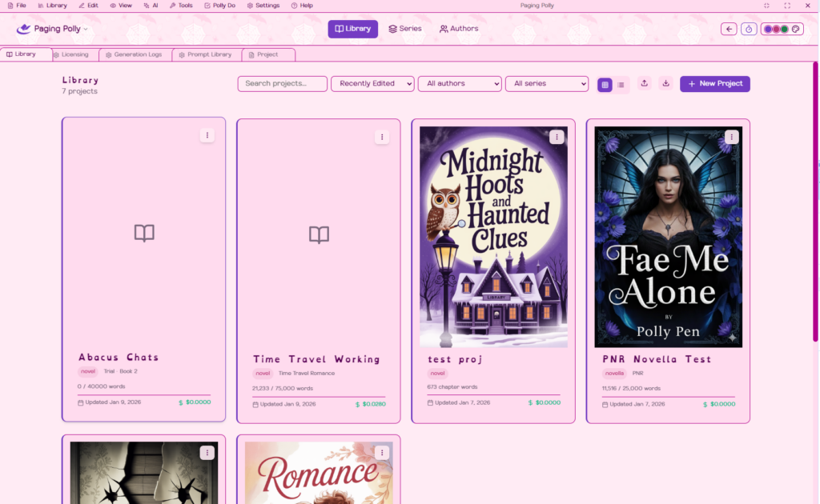820x504 pixels.
Task: Select the Library sub-tab
Action: pyautogui.click(x=25, y=54)
